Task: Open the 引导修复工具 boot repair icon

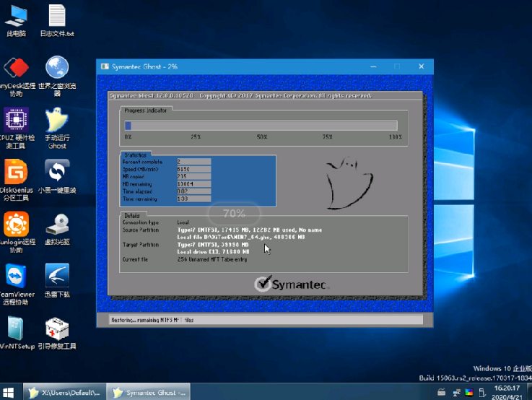Action: [x=57, y=329]
